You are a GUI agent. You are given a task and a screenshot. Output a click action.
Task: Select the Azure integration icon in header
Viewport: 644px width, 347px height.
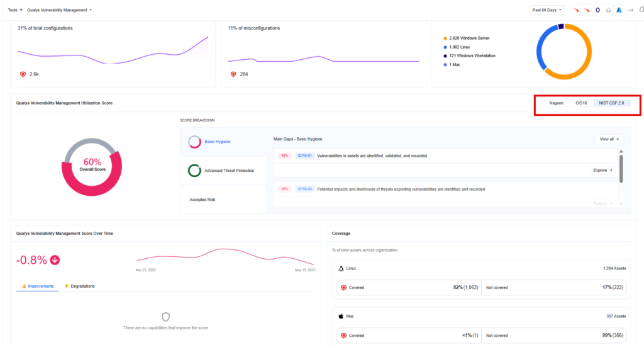point(619,10)
